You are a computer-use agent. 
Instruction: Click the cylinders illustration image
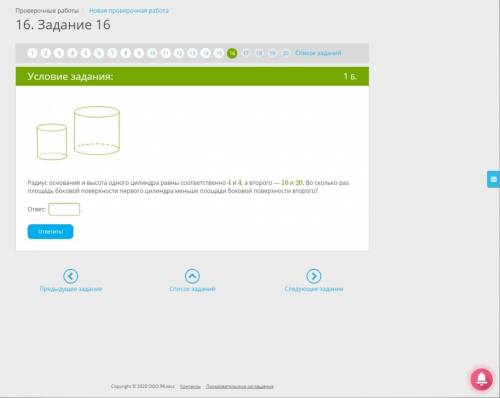click(x=78, y=133)
